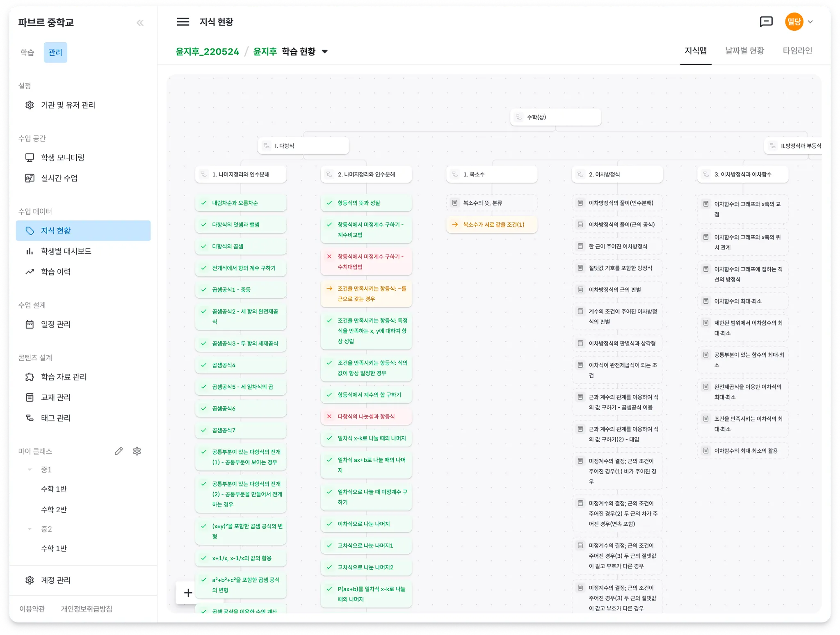The height and width of the screenshot is (635, 840).
Task: Switch to 날짜별 현황 tab
Action: coord(744,51)
